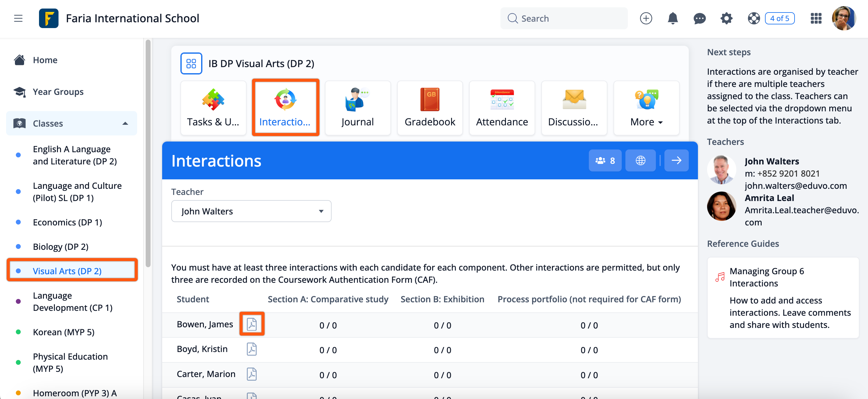Click the class dashboard grid icon
The width and height of the screenshot is (868, 399).
pyautogui.click(x=191, y=63)
